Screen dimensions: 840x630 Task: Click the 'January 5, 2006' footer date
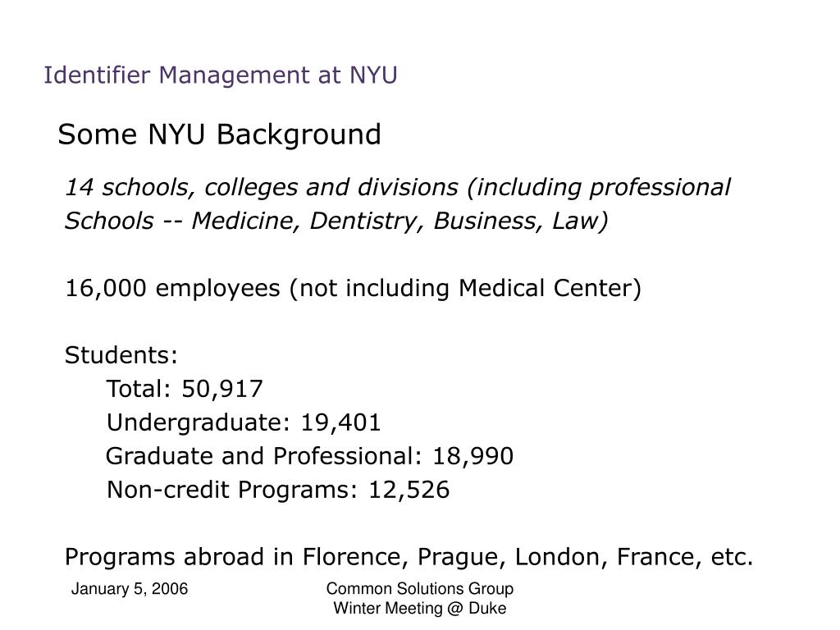coord(130,589)
